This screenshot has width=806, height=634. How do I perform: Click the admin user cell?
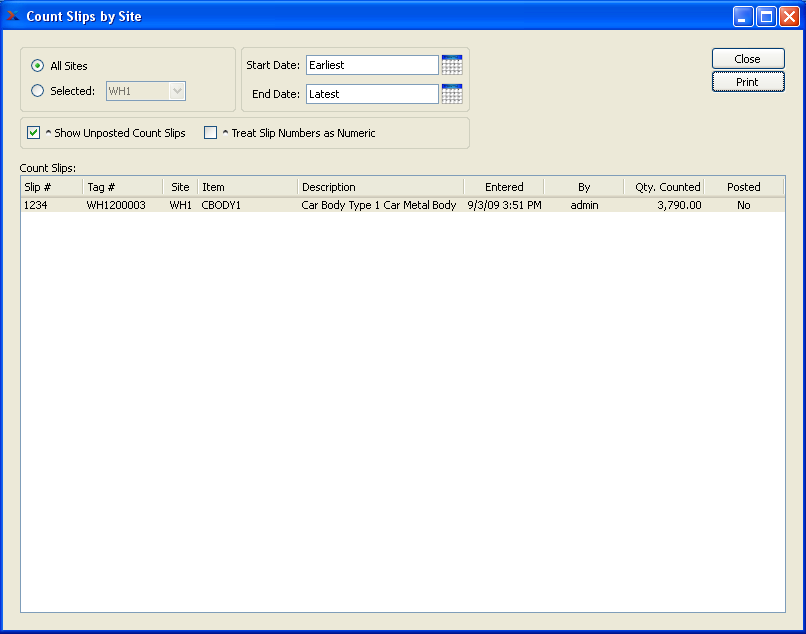[584, 205]
